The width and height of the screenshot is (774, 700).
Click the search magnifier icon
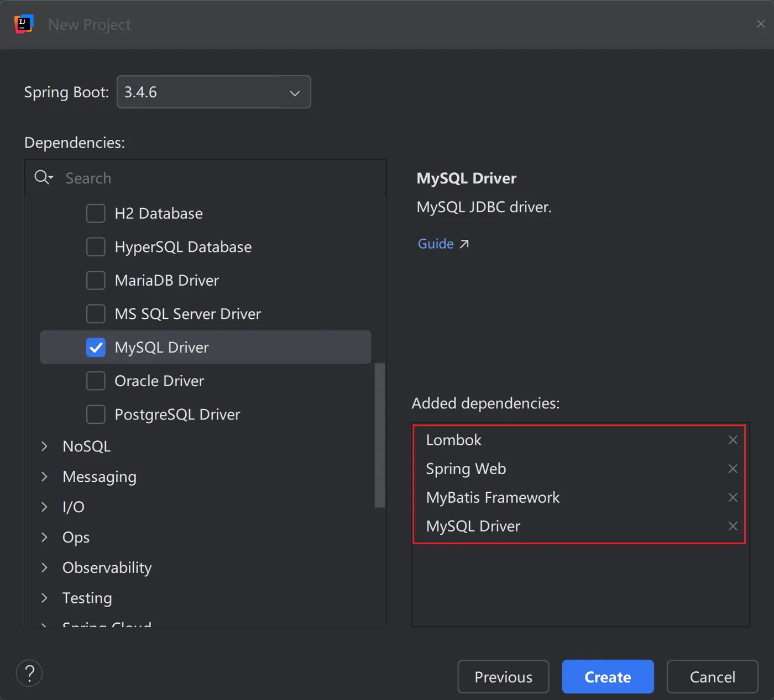(x=43, y=177)
